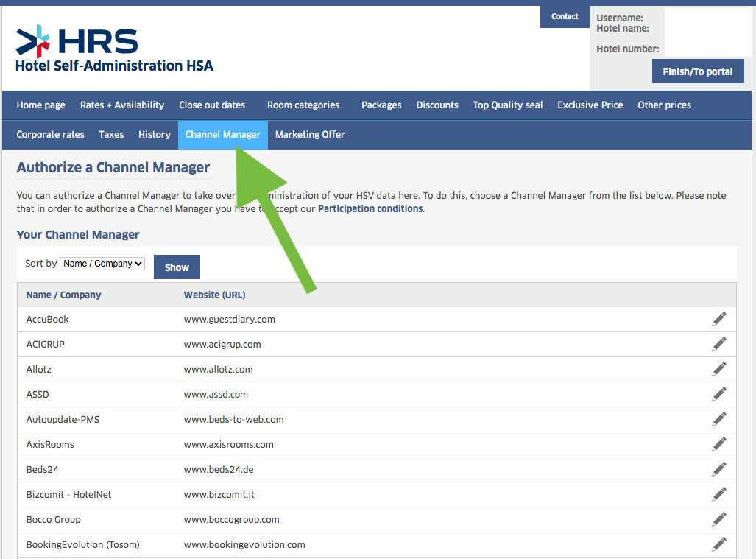The height and width of the screenshot is (559, 756).
Task: Open the History menu item
Action: [x=155, y=135]
